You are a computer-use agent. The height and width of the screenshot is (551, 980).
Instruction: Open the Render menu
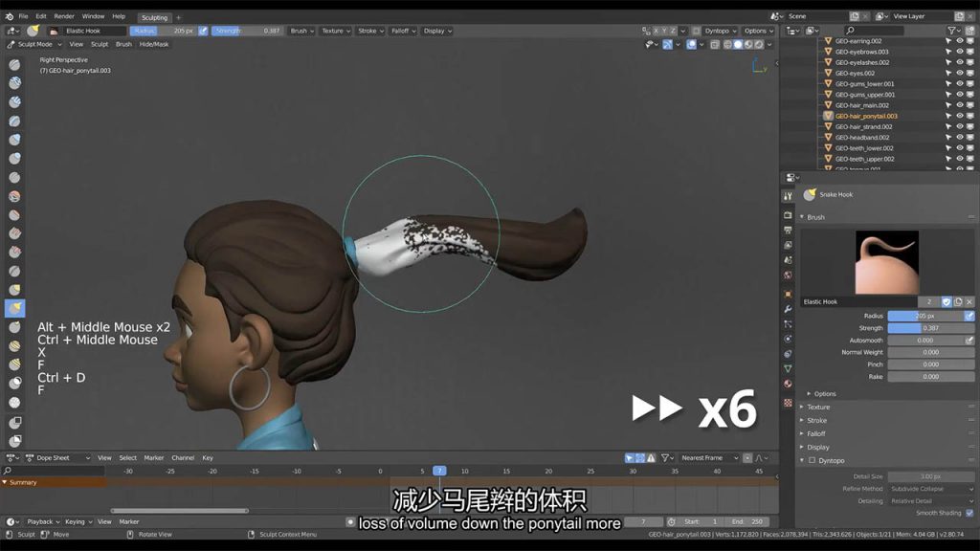64,16
